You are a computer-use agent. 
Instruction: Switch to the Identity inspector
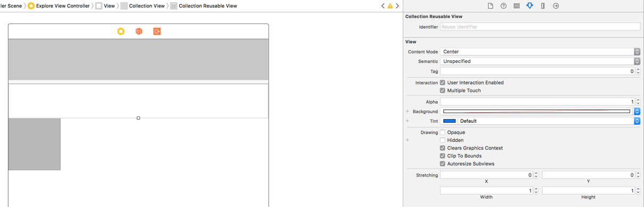coord(517,6)
